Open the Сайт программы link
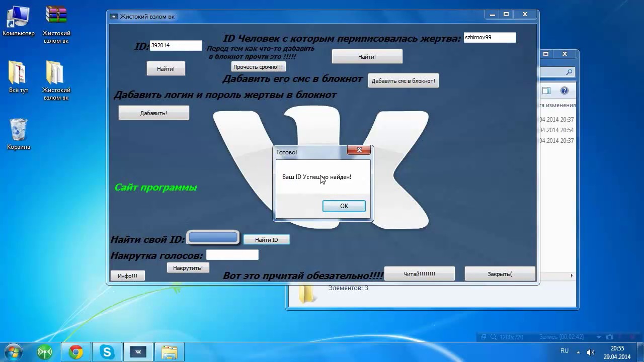The height and width of the screenshot is (362, 644). pos(155,188)
